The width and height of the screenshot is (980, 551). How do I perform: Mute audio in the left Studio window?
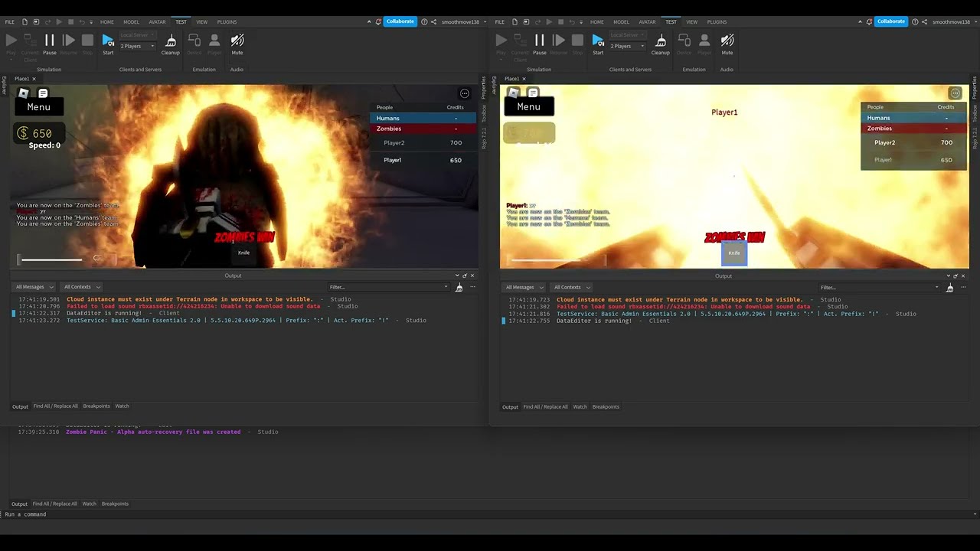[x=237, y=42]
